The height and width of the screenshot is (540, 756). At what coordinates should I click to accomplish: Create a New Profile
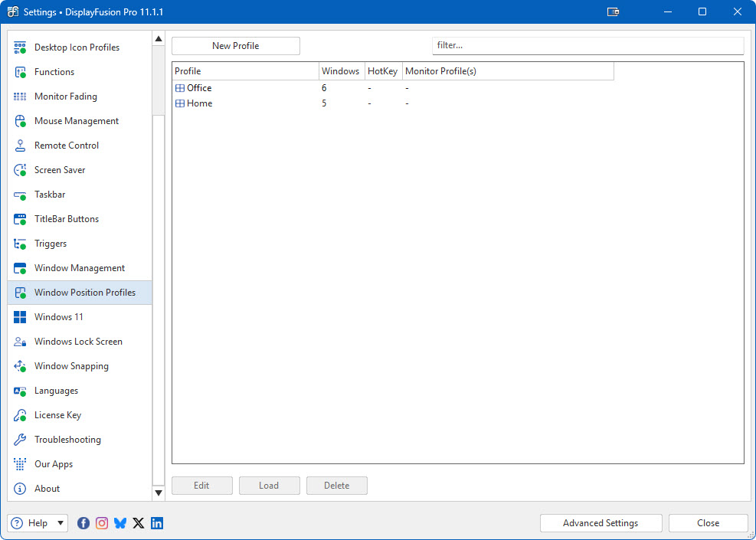pyautogui.click(x=236, y=46)
